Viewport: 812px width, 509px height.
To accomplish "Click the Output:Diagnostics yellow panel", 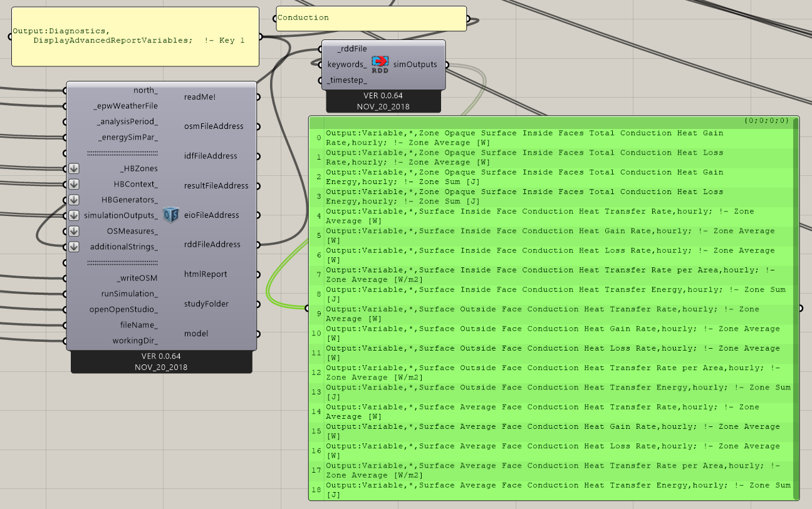I will tap(135, 36).
